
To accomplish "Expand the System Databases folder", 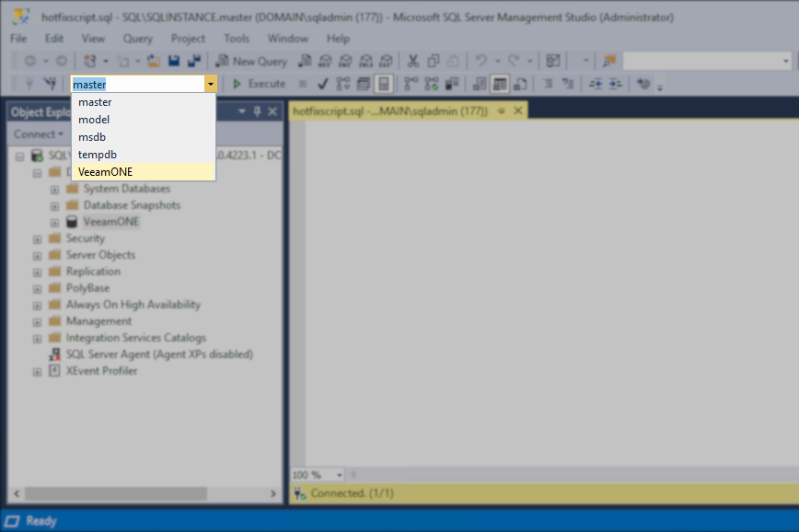I will pyautogui.click(x=54, y=190).
